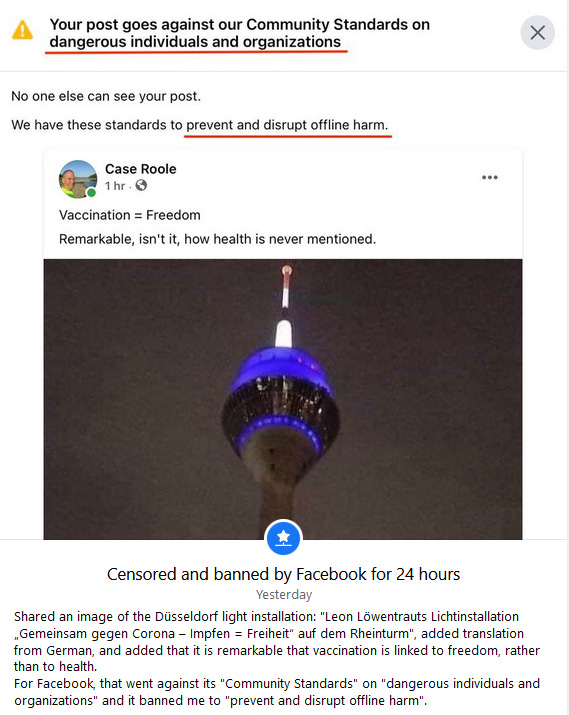
Task: Click the 'Remarkable, isn't it' post sentence
Action: click(217, 239)
